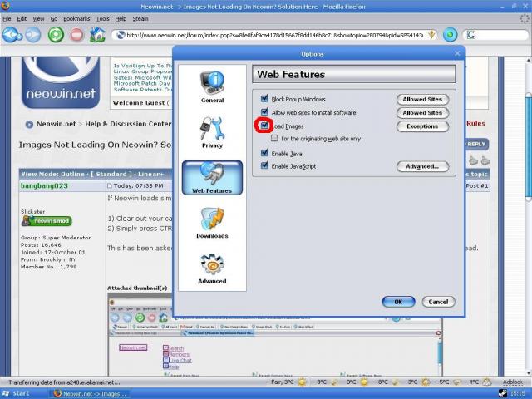Open the Bookmarks menu
This screenshot has height=399, width=532.
click(76, 18)
